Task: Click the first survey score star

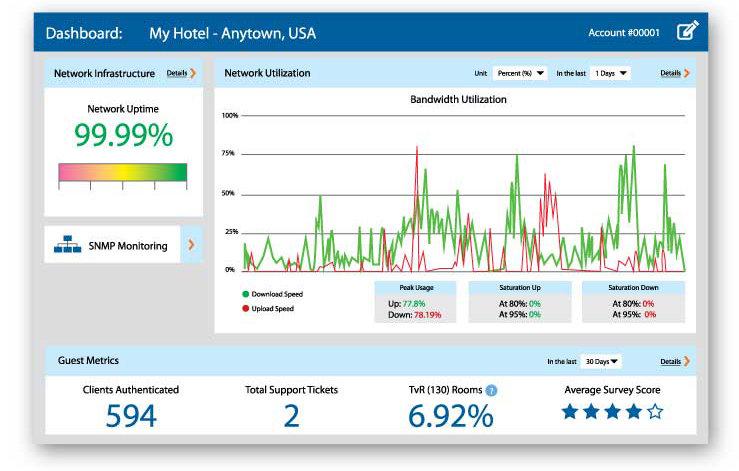Action: point(569,411)
